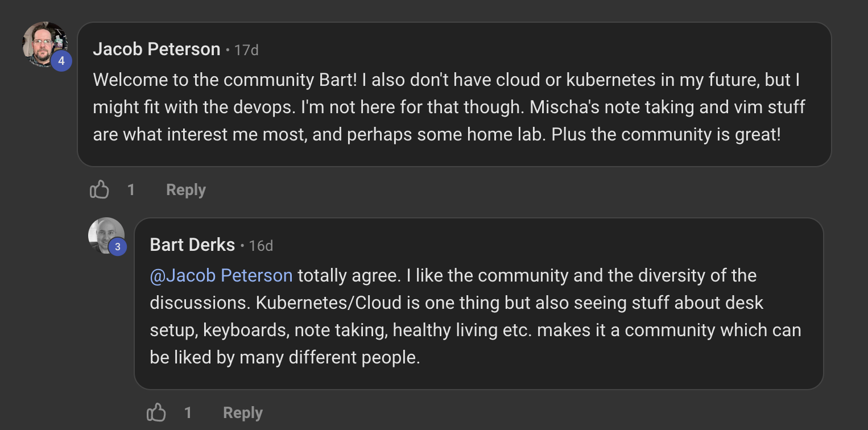Click the 17d timestamp on Jacob's comment

pos(246,50)
